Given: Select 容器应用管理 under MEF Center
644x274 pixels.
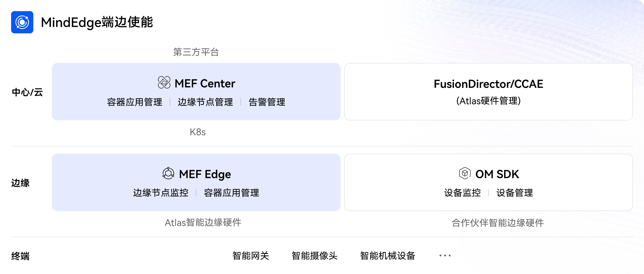Looking at the screenshot, I should [x=134, y=102].
